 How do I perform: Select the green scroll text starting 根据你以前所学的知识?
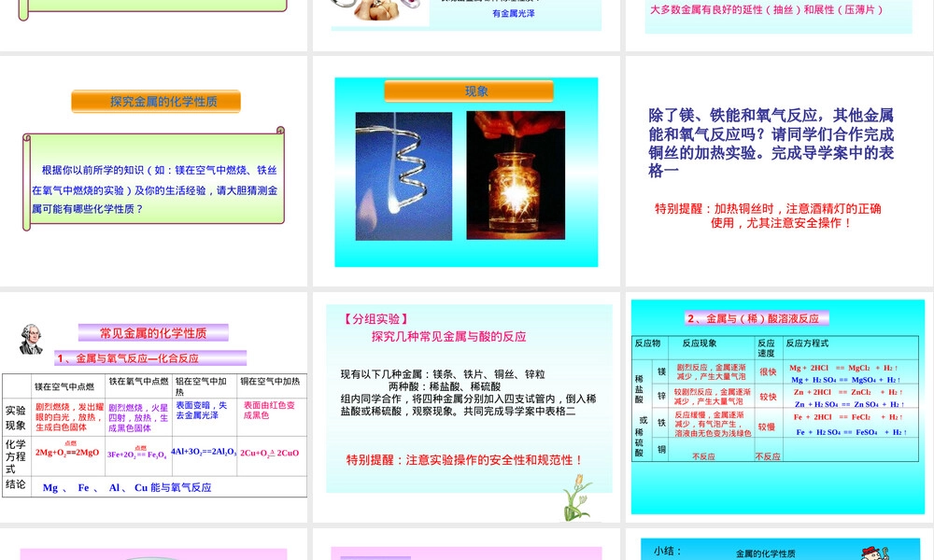(x=154, y=189)
